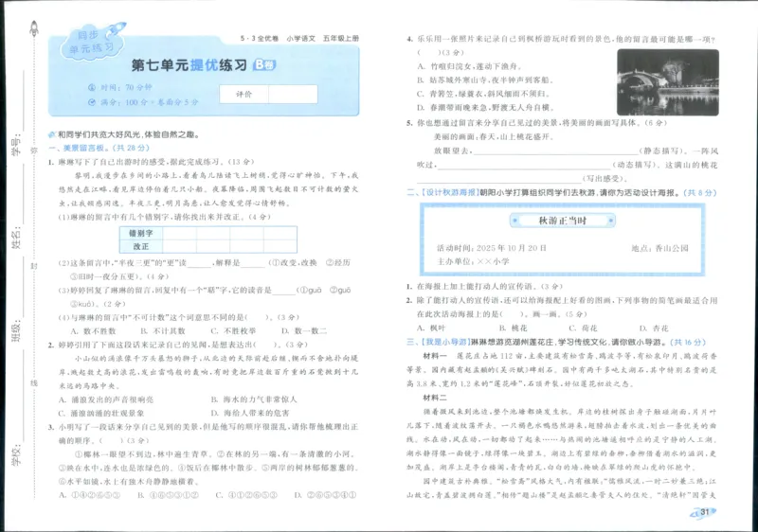Select option D. 杏花
The width and height of the screenshot is (758, 532).
point(654,328)
